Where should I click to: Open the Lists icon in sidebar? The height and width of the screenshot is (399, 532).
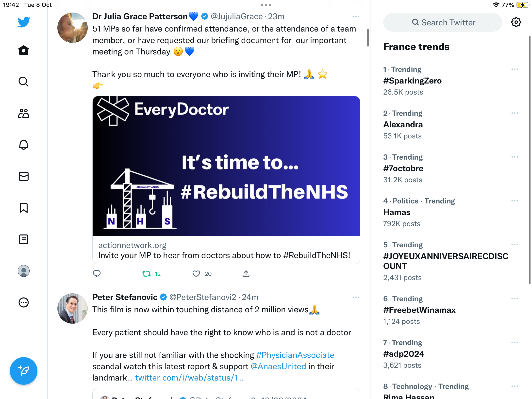24,239
